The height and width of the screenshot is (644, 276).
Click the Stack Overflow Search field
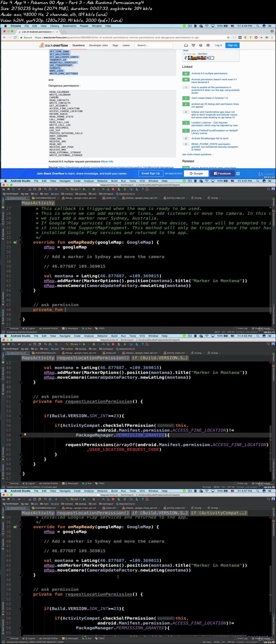click(x=153, y=45)
